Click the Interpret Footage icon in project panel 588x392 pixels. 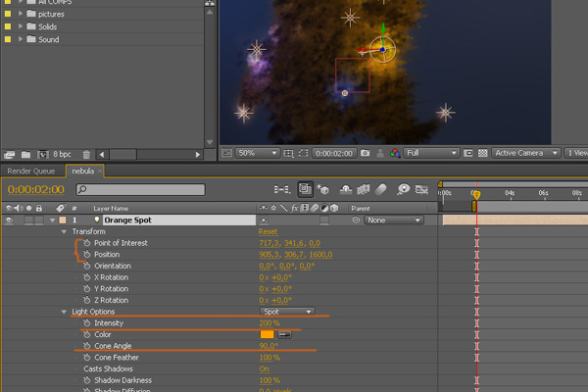tap(10, 155)
